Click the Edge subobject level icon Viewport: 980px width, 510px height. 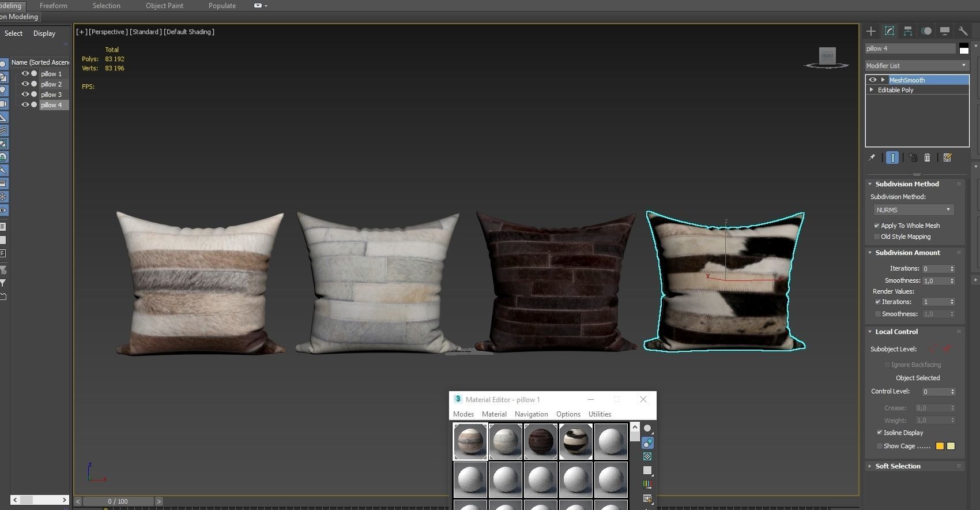pos(947,348)
